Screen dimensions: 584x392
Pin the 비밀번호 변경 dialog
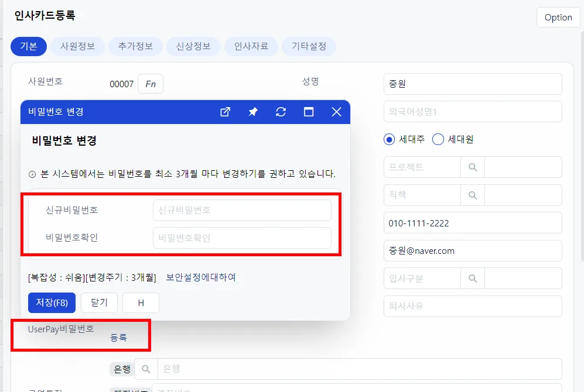coord(253,112)
